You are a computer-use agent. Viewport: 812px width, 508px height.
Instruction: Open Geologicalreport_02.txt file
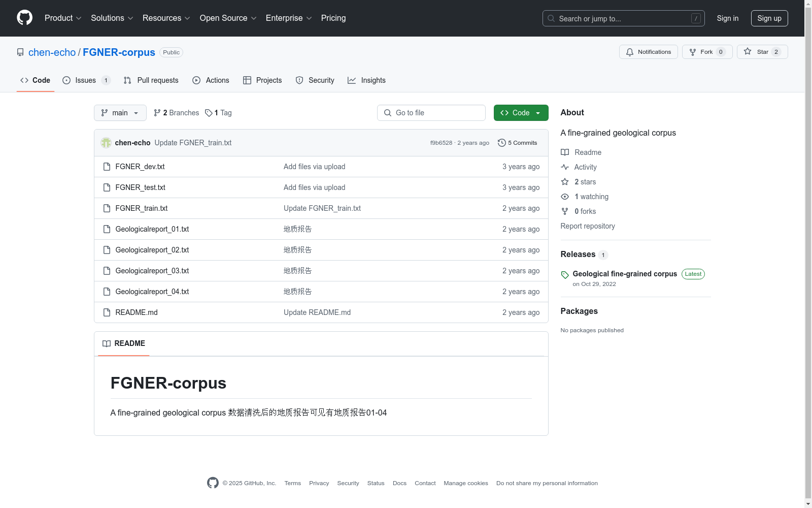(x=152, y=250)
